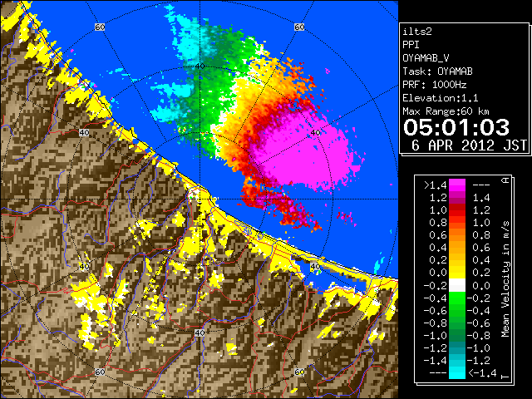532x399 pixels.
Task: Click the white 0.0 band in velocity legend
Action: coord(457,285)
